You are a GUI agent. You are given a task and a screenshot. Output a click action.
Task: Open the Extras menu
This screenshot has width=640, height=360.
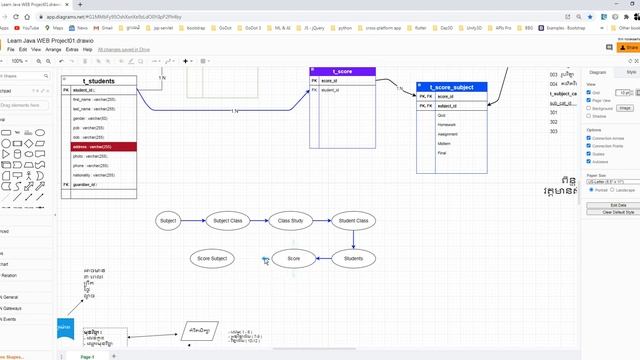[x=72, y=49]
